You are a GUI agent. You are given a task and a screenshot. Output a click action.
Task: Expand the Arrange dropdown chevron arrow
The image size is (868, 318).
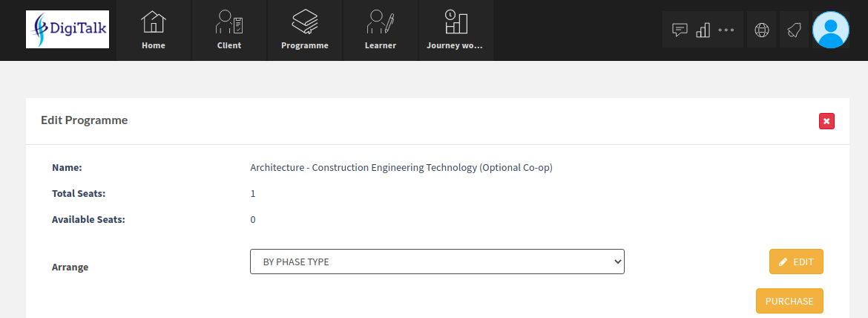pyautogui.click(x=618, y=262)
